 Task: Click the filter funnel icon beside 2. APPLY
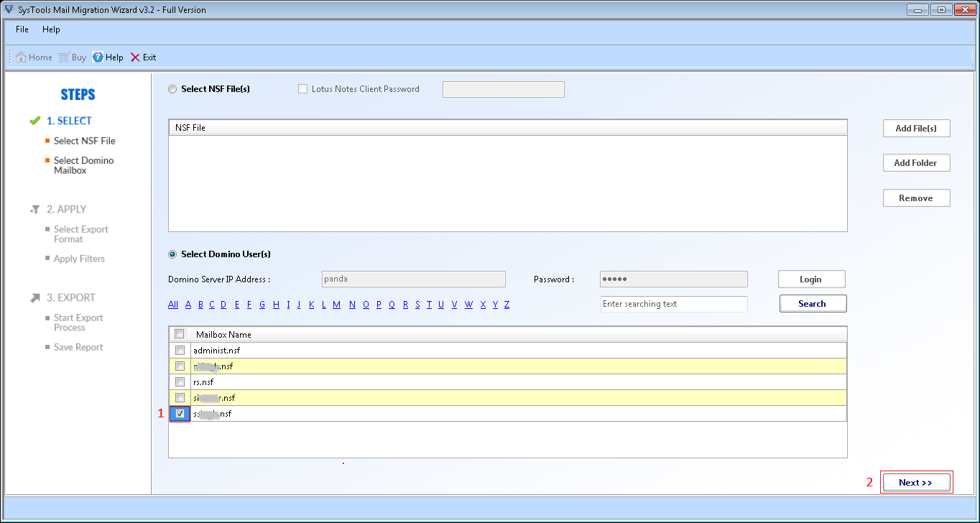34,209
